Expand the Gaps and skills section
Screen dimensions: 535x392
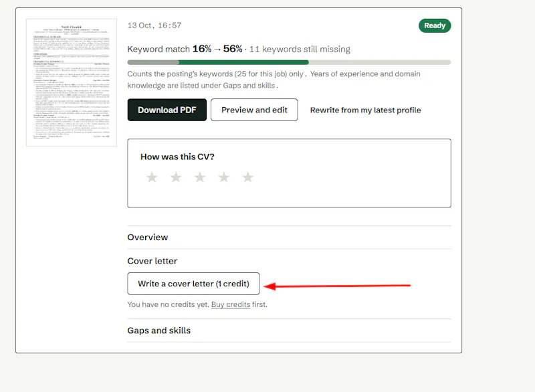click(289, 330)
